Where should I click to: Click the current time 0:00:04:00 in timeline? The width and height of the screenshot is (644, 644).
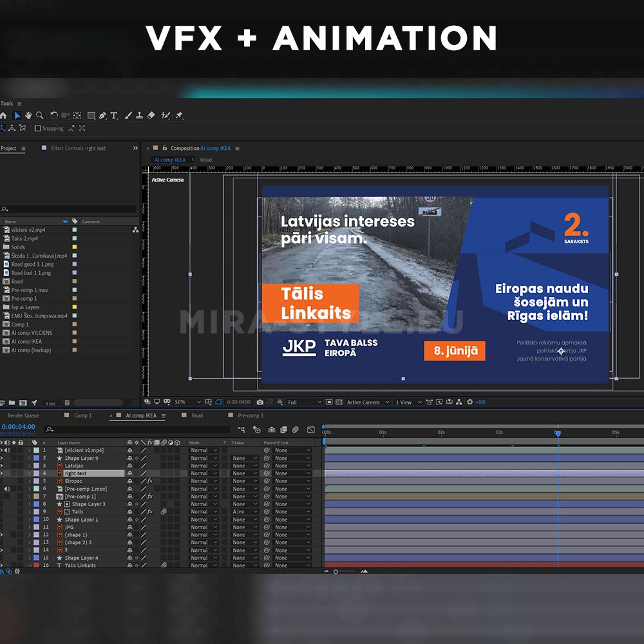point(18,427)
